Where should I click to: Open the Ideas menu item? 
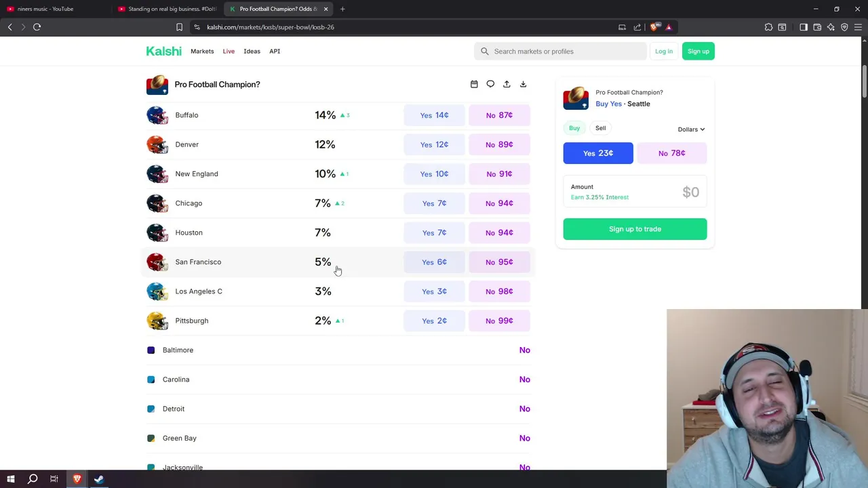[252, 52]
